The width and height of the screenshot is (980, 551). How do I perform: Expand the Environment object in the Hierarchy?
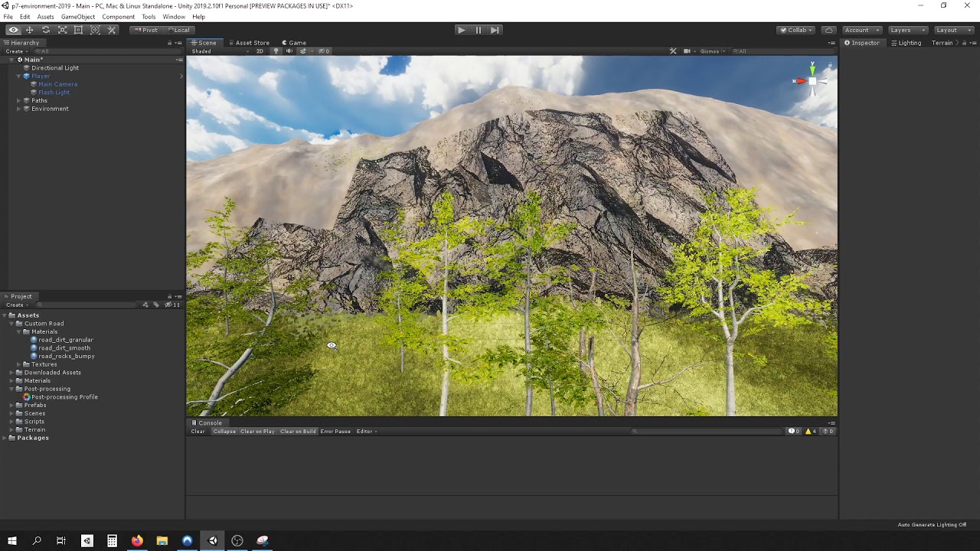click(18, 108)
